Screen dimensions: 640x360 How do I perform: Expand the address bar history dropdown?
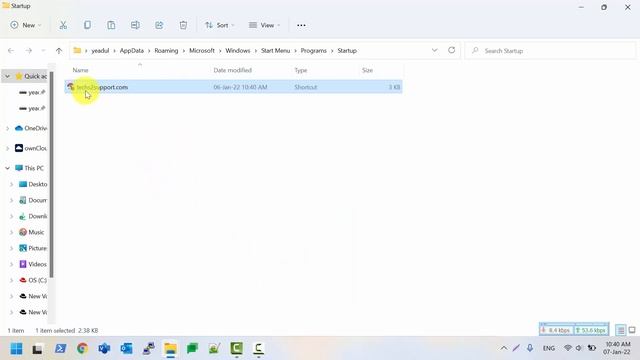pos(434,50)
